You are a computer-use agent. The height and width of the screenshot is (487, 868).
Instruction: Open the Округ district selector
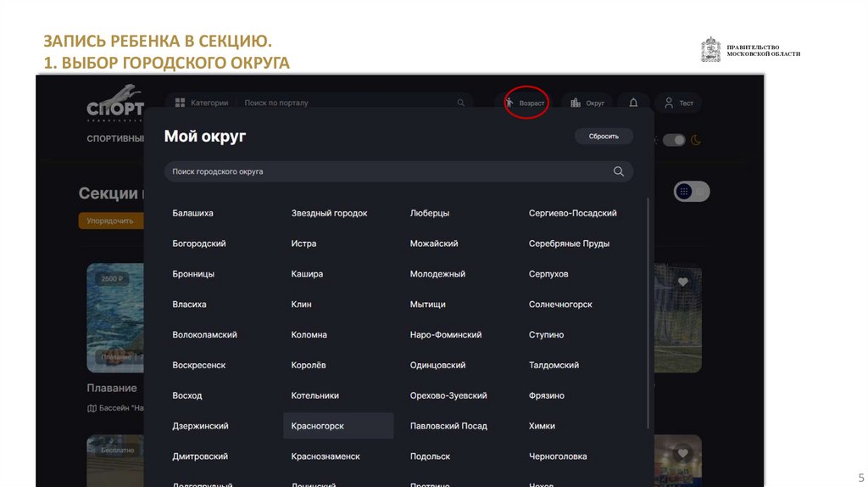(587, 103)
